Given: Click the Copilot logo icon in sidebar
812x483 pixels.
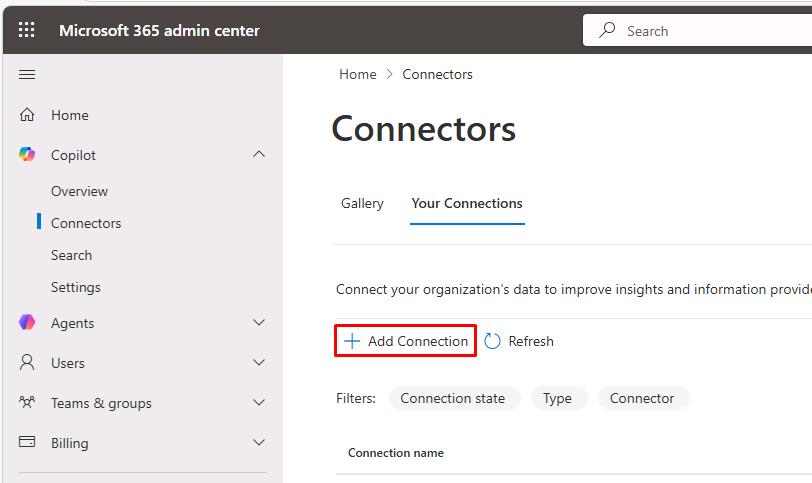Looking at the screenshot, I should [x=27, y=154].
